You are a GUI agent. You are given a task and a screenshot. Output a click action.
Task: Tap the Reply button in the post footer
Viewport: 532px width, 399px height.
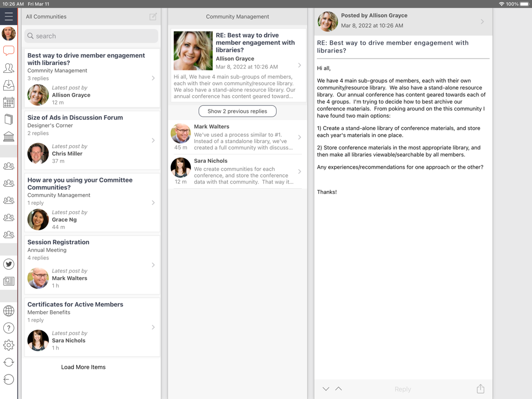403,389
